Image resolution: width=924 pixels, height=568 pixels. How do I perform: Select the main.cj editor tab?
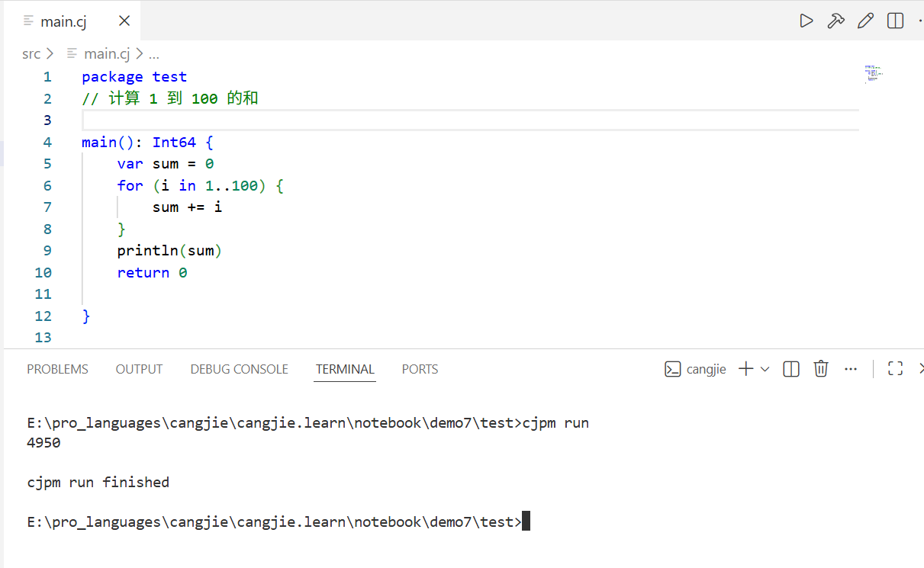point(72,21)
